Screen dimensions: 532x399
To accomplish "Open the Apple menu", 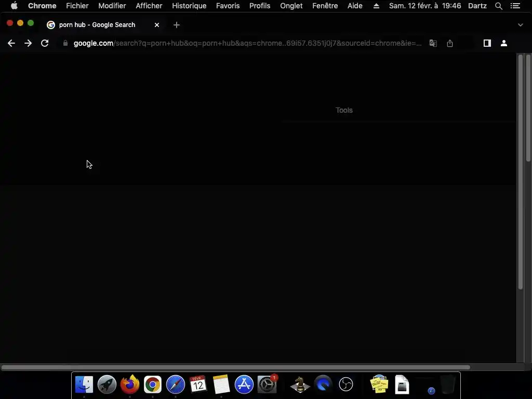I will (x=14, y=6).
